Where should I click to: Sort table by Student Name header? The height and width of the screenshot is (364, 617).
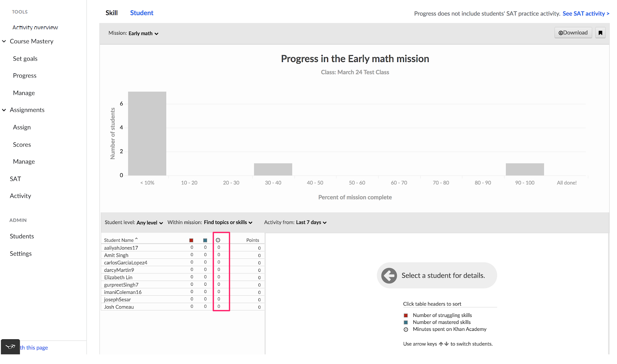coord(119,240)
